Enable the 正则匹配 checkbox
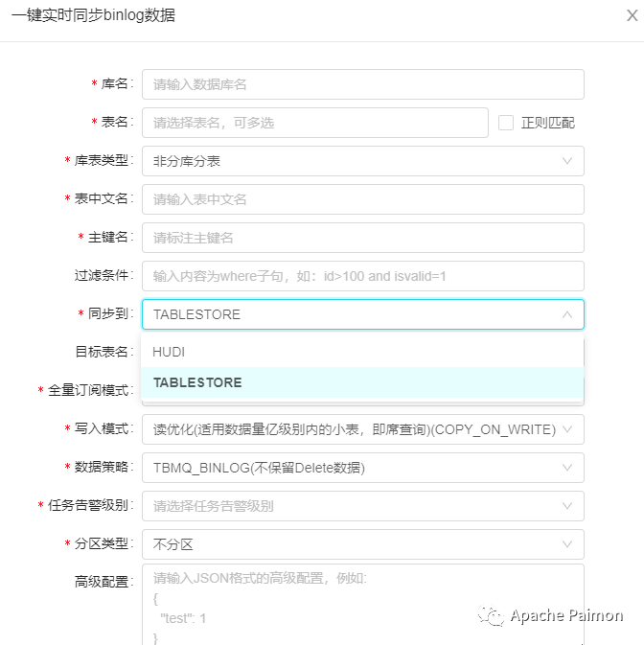Screen dimensions: 644x645 point(505,123)
